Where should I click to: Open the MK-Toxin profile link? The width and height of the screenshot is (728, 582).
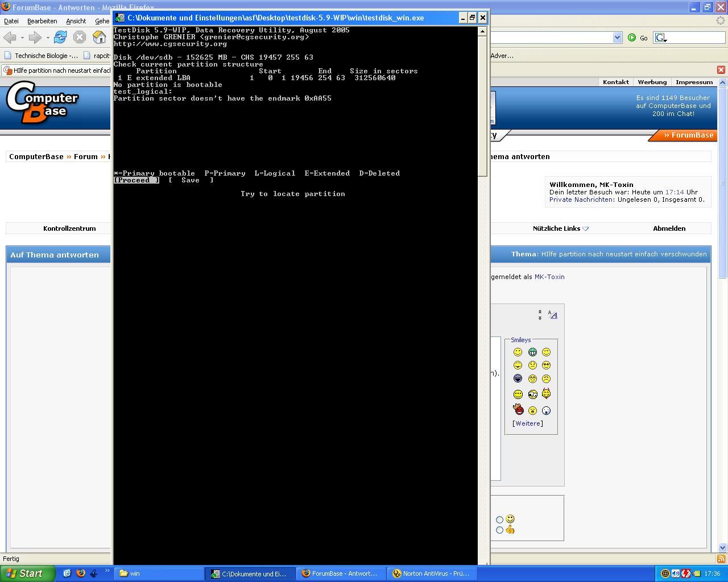coord(549,277)
